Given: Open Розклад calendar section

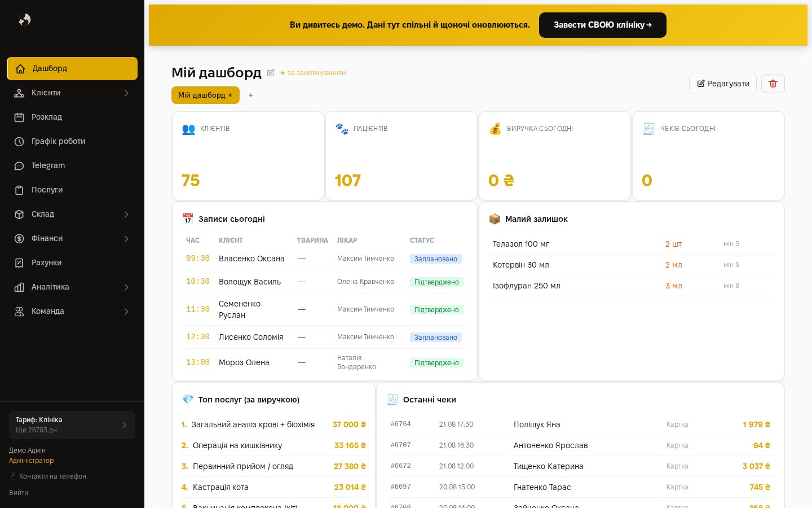Looking at the screenshot, I should click(x=72, y=117).
